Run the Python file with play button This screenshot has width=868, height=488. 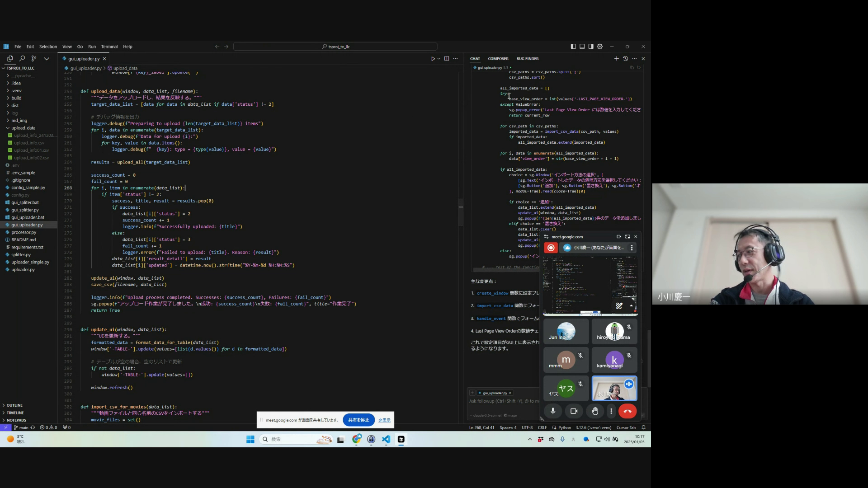[433, 59]
